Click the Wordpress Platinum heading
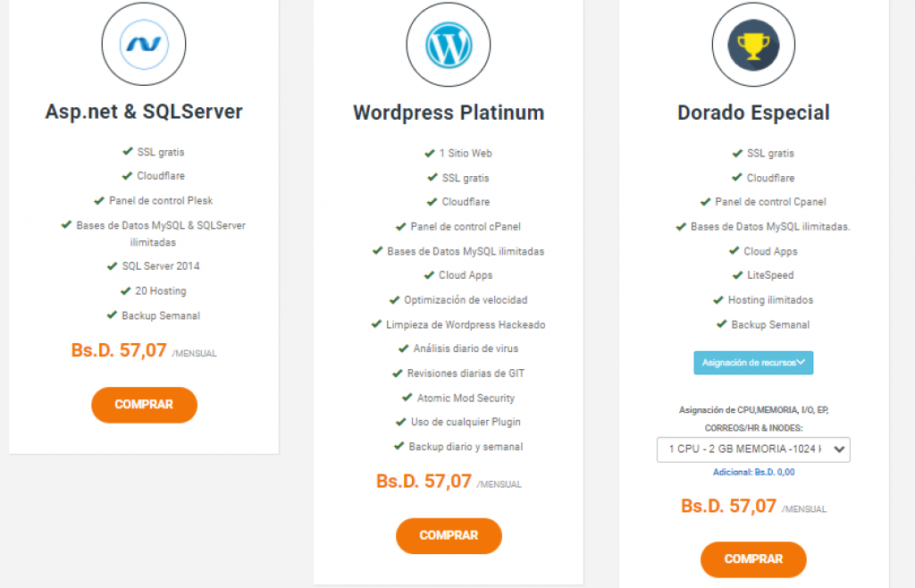The height and width of the screenshot is (588, 915). pyautogui.click(x=449, y=113)
